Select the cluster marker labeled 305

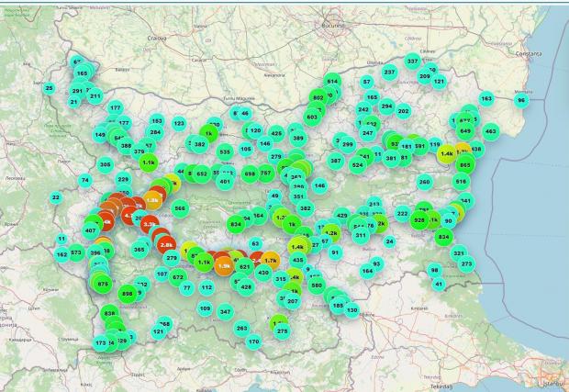pos(106,164)
